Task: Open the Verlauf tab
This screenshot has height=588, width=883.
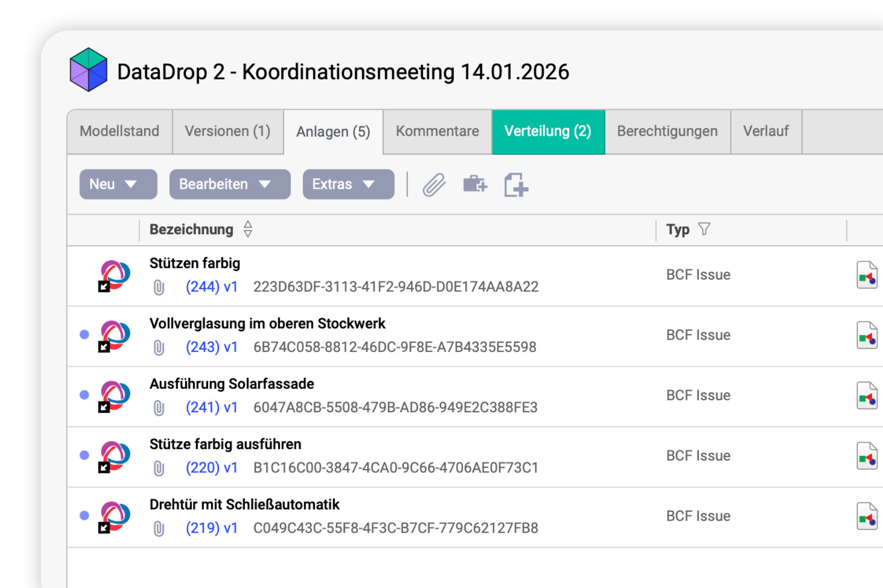Action: [766, 131]
